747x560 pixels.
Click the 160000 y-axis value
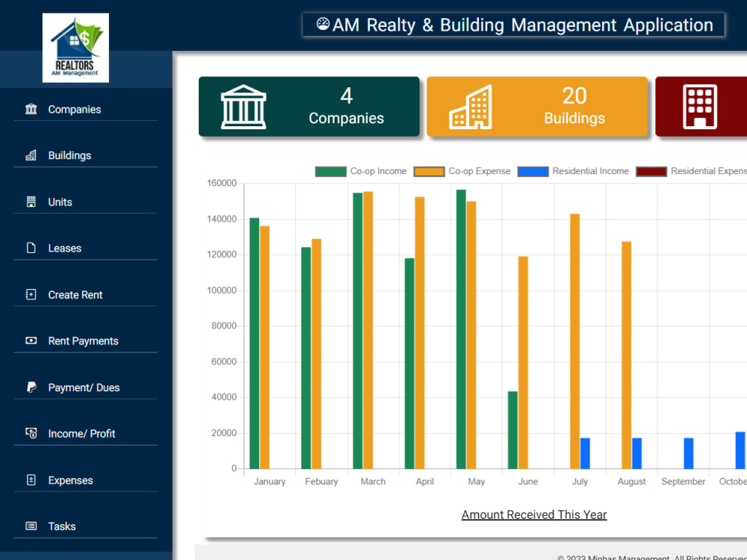click(x=222, y=184)
